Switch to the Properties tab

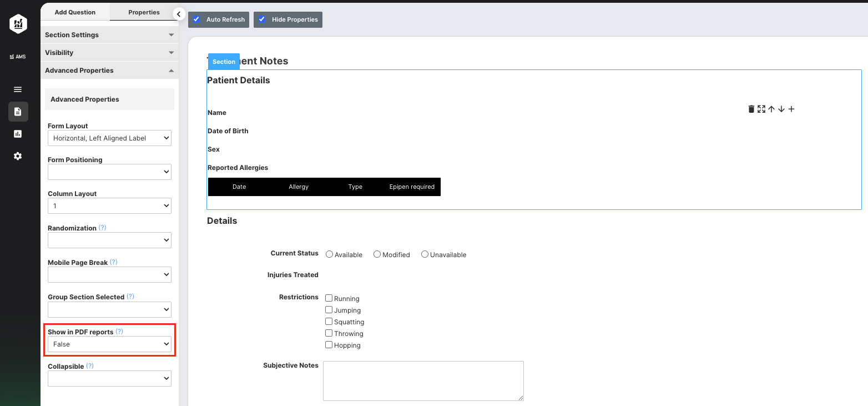(144, 12)
